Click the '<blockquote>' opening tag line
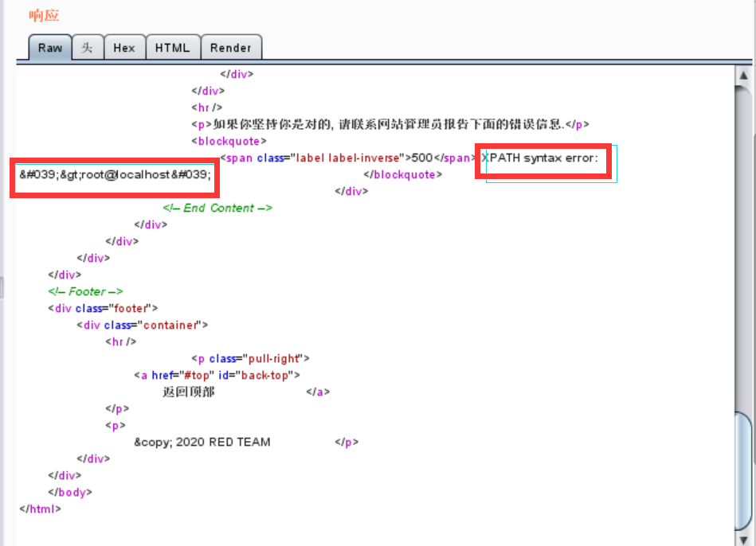This screenshot has height=546, width=756. [229, 141]
